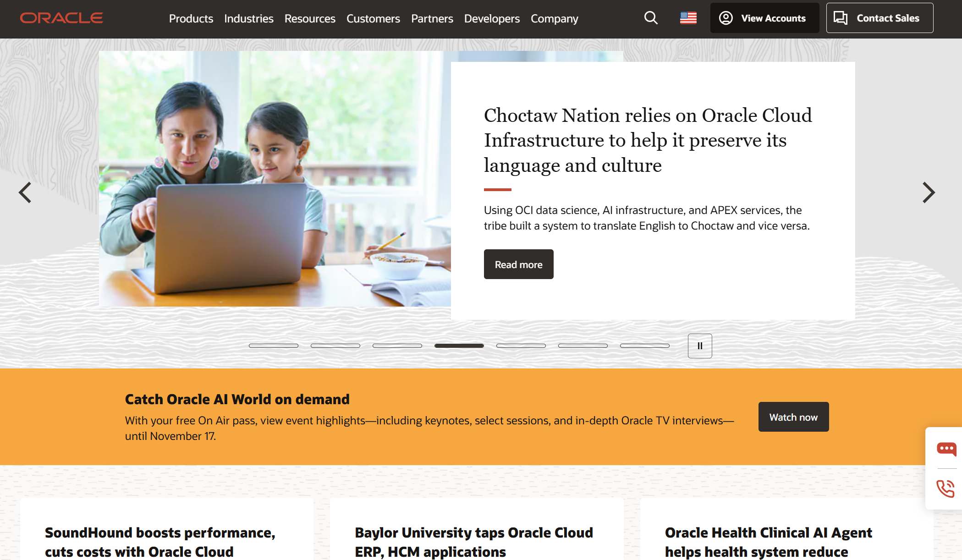Image resolution: width=962 pixels, height=560 pixels.
Task: Open the Developers menu
Action: click(491, 18)
